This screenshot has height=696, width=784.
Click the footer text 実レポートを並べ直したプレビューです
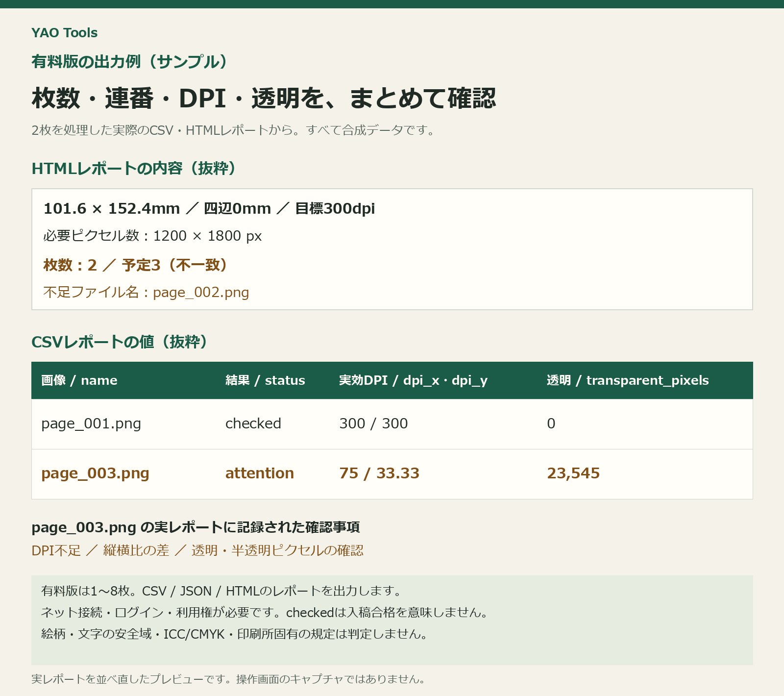pos(229,679)
